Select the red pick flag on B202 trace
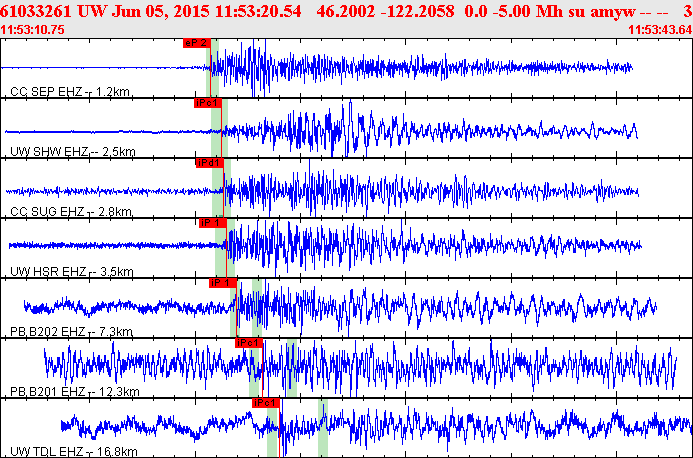 pyautogui.click(x=221, y=283)
